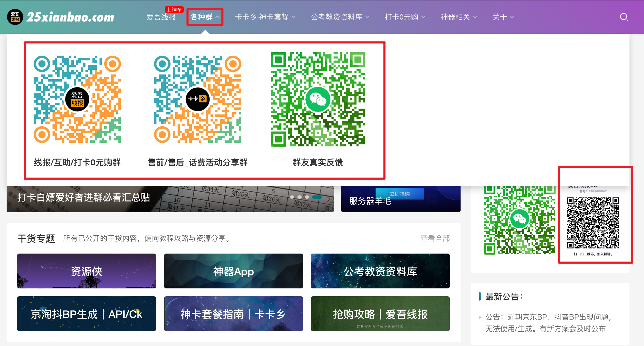
Task: Expand the 公考教资资料库 nav menu
Action: coord(340,17)
